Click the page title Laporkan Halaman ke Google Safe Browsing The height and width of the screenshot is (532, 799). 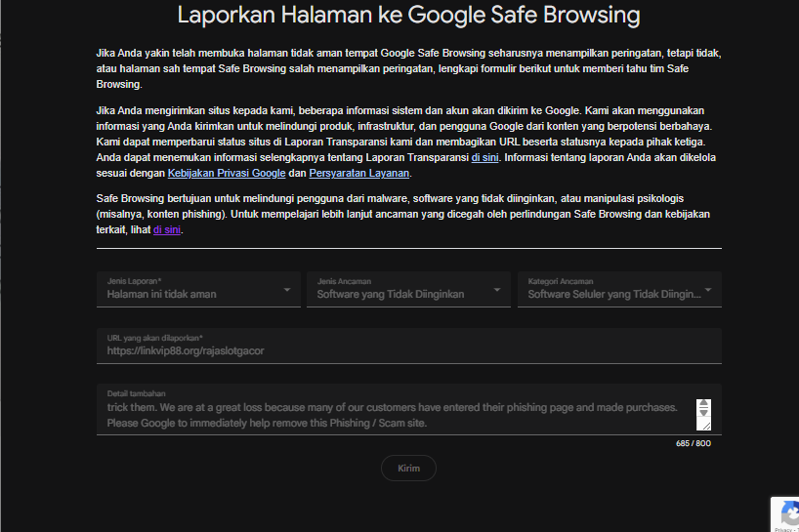click(x=408, y=15)
